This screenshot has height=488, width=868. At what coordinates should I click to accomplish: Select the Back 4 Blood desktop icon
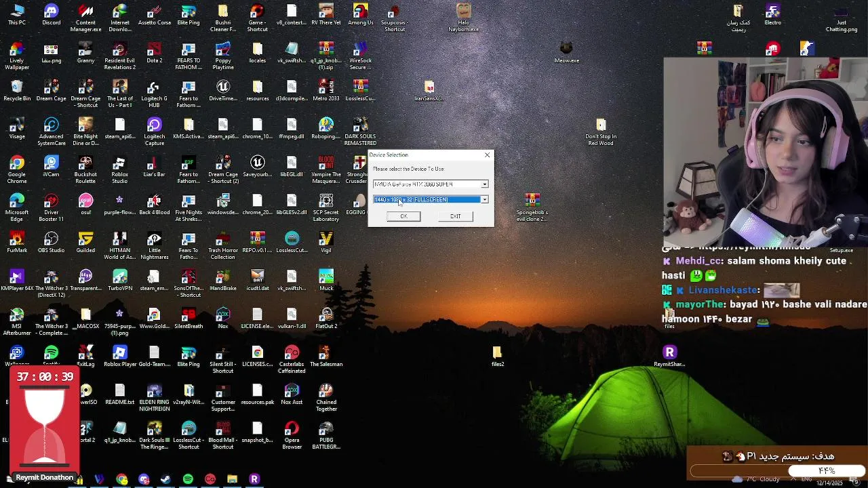[155, 205]
